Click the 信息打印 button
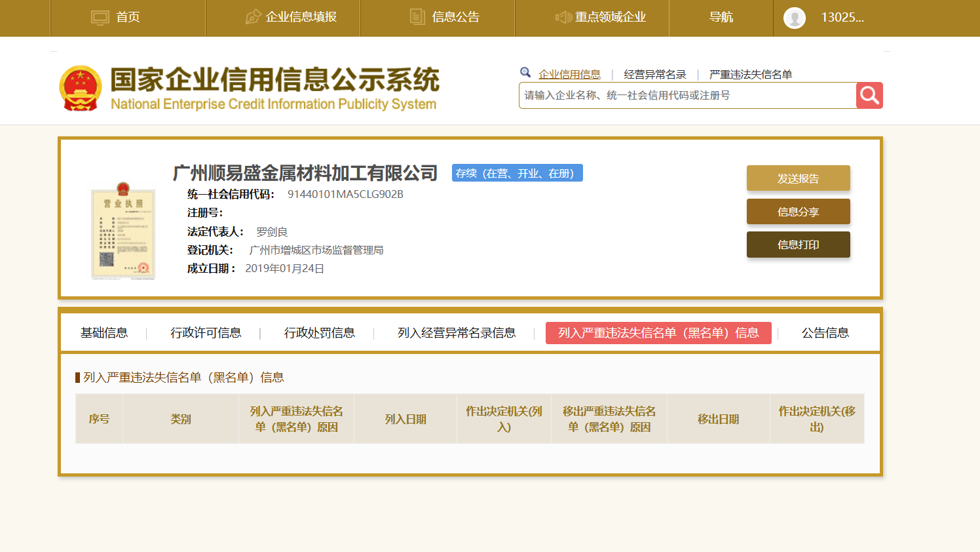980x552 pixels. [798, 245]
